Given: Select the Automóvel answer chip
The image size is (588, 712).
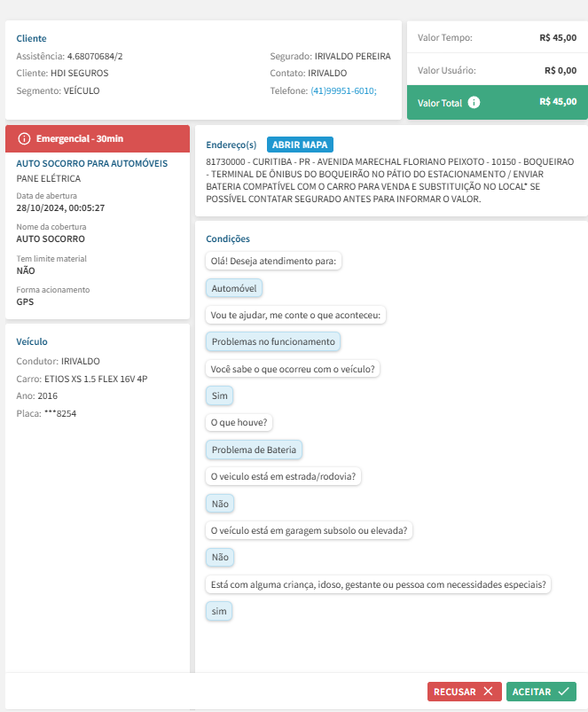Looking at the screenshot, I should 234,288.
